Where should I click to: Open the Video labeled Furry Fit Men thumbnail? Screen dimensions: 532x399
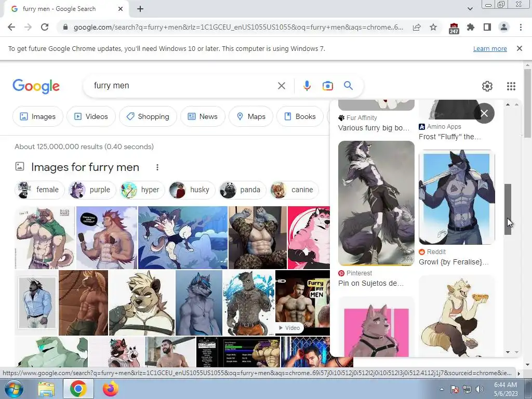(x=302, y=303)
